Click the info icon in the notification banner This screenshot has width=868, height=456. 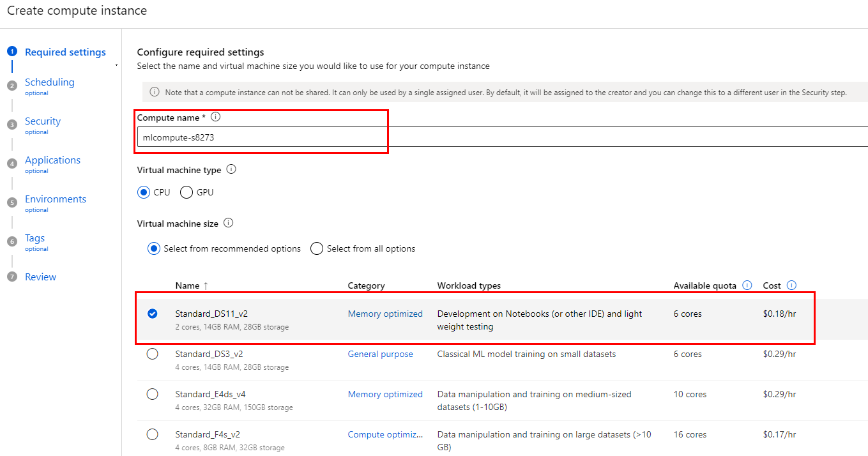(155, 92)
